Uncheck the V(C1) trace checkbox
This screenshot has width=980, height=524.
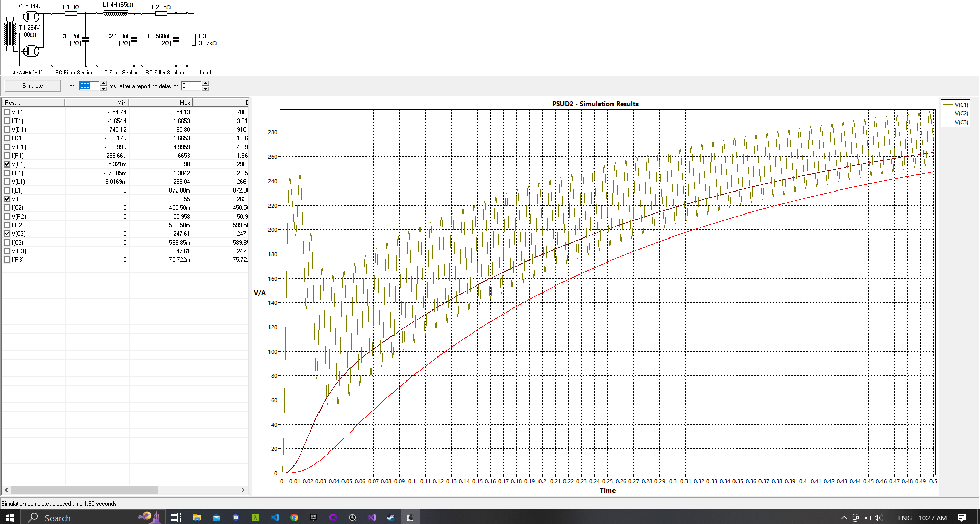coord(7,164)
